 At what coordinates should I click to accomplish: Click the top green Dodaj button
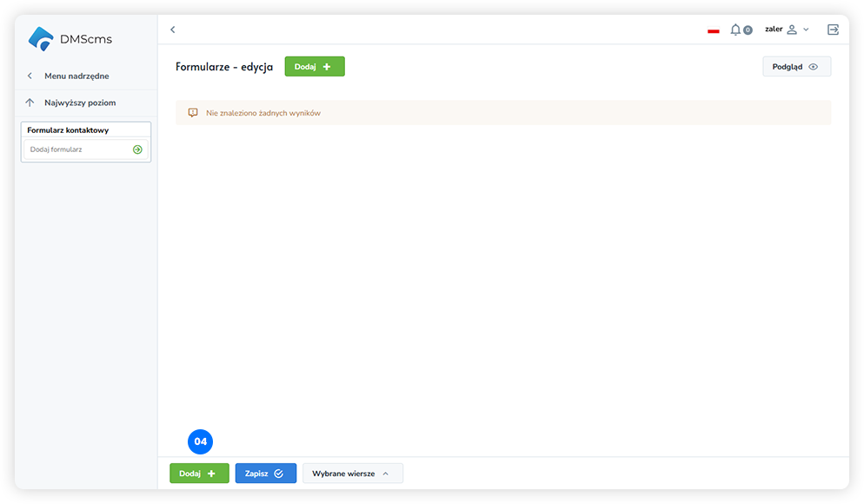(315, 67)
